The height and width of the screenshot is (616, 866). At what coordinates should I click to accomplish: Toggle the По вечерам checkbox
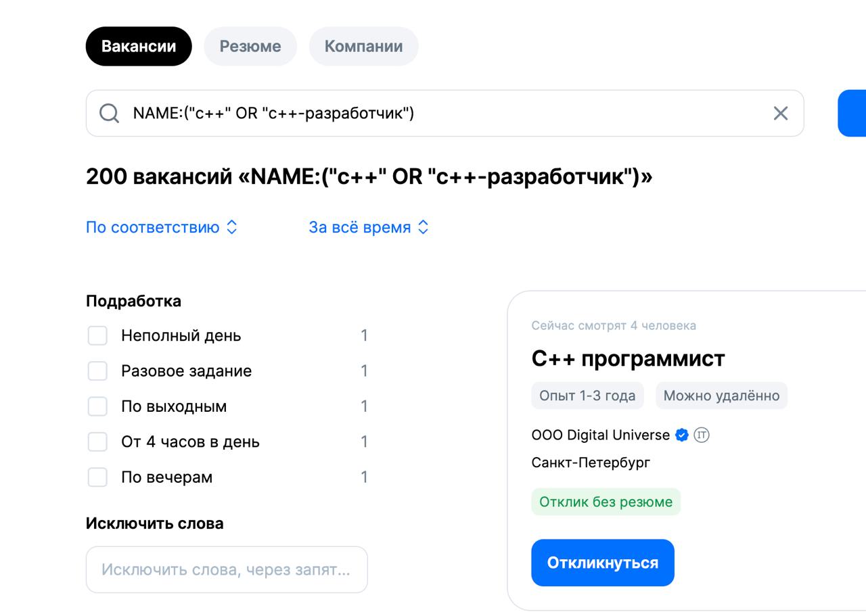point(97,477)
